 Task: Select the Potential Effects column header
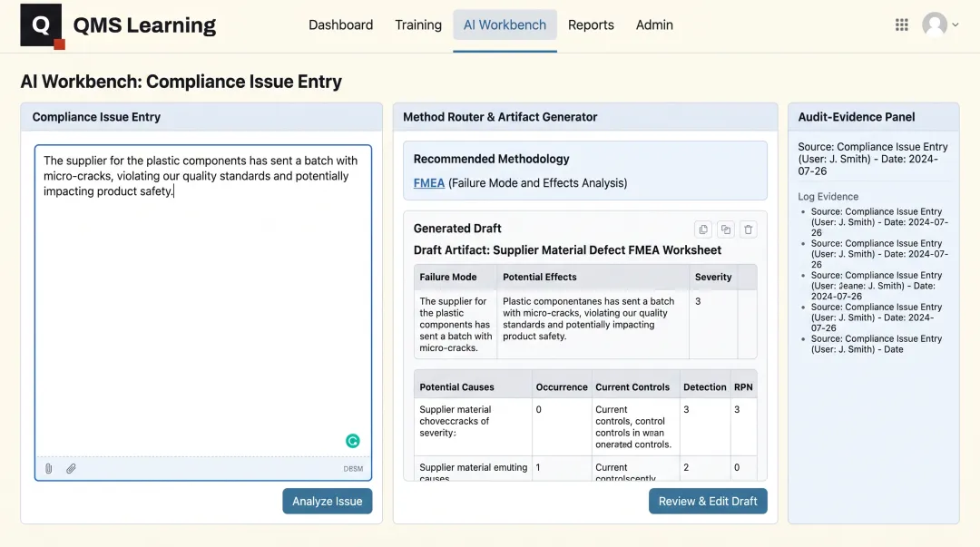point(593,277)
